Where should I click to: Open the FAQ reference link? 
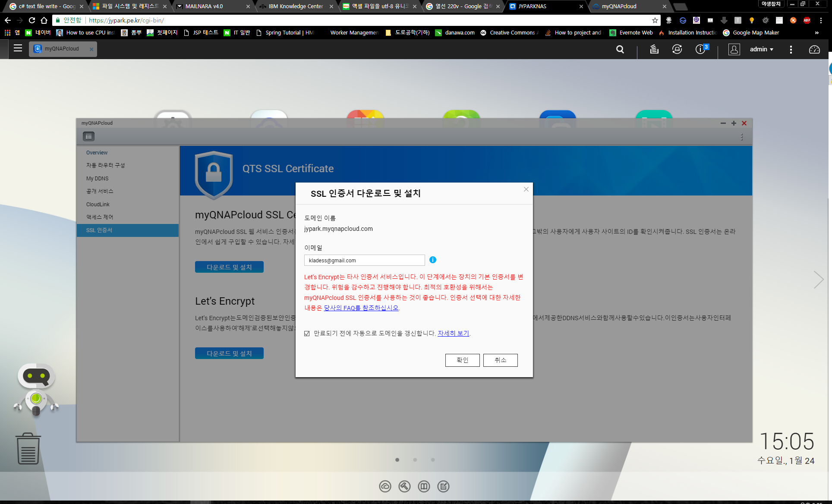[x=361, y=308]
